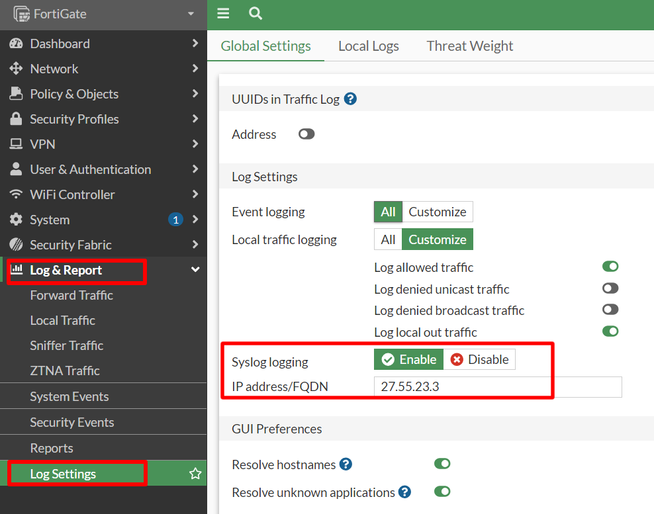Screen dimensions: 654x514
Task: Open Forward Traffic in sidebar
Action: point(71,295)
